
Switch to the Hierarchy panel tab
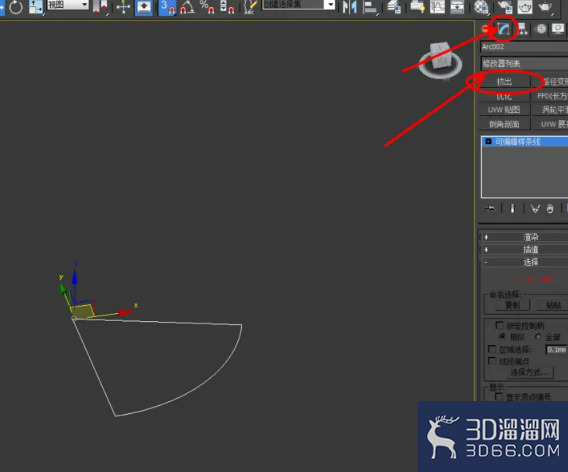pos(522,29)
